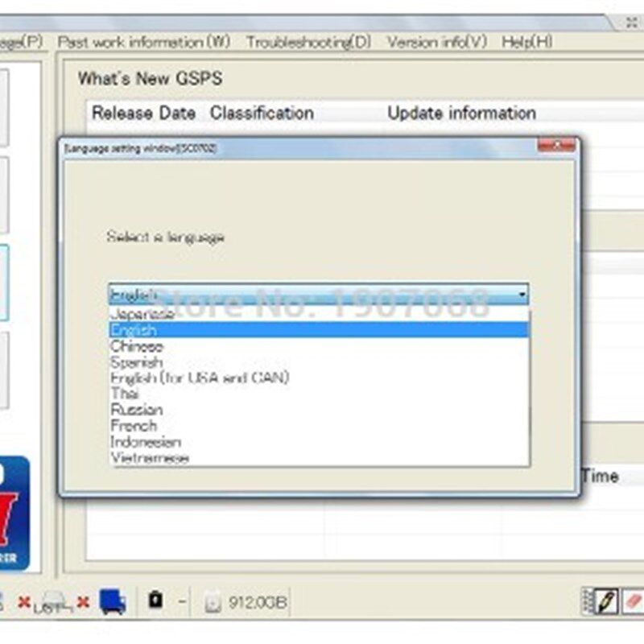
Task: Click the small list icon beside the pencil
Action: click(x=585, y=600)
